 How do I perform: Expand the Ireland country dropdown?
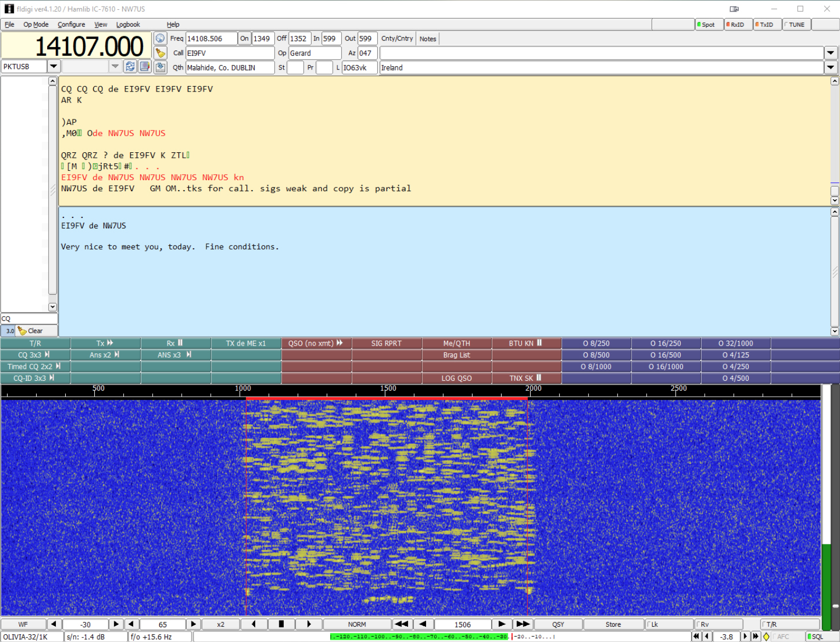point(830,67)
